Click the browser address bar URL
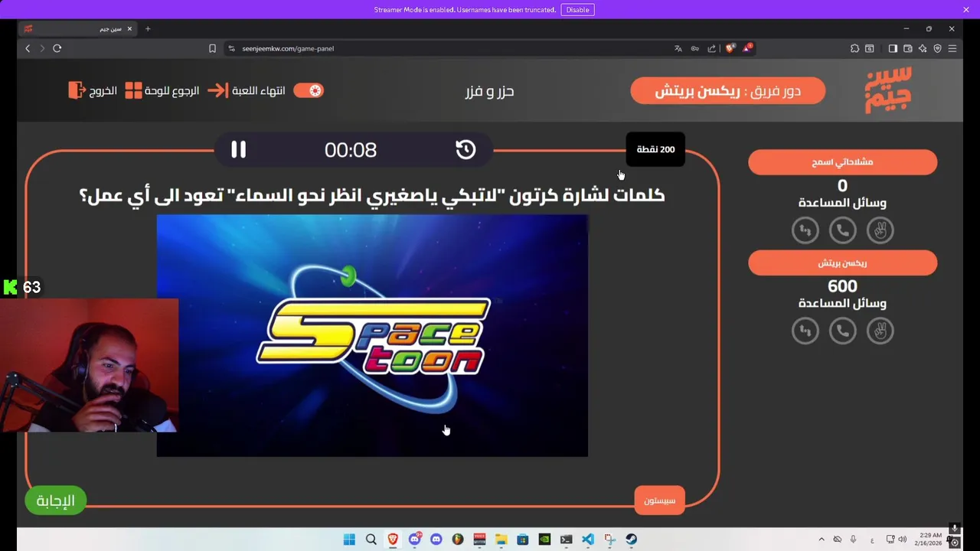Image resolution: width=980 pixels, height=551 pixels. point(288,48)
